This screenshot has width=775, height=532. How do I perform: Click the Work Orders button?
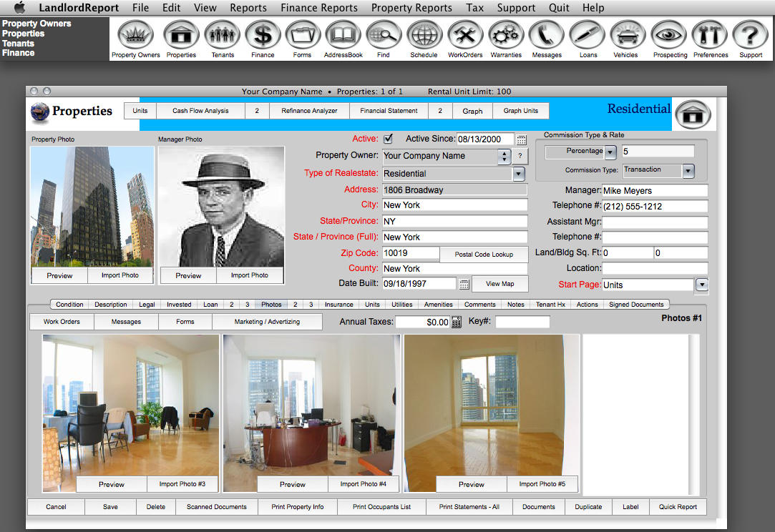pyautogui.click(x=62, y=322)
